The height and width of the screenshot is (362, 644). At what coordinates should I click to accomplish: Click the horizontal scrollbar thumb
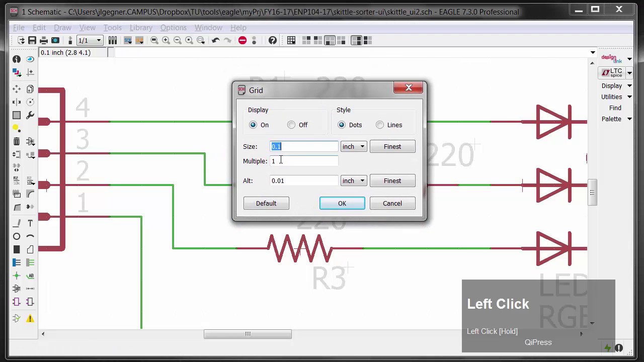[x=248, y=334]
